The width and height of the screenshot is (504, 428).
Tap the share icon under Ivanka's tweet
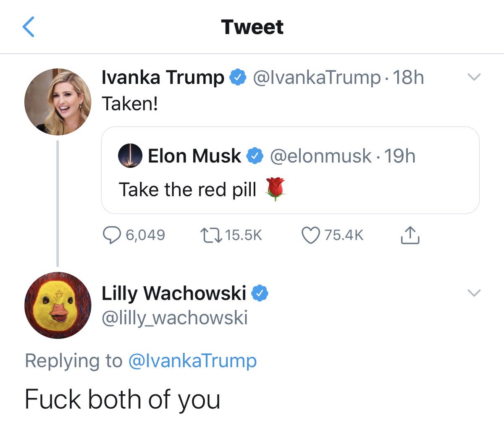(410, 235)
